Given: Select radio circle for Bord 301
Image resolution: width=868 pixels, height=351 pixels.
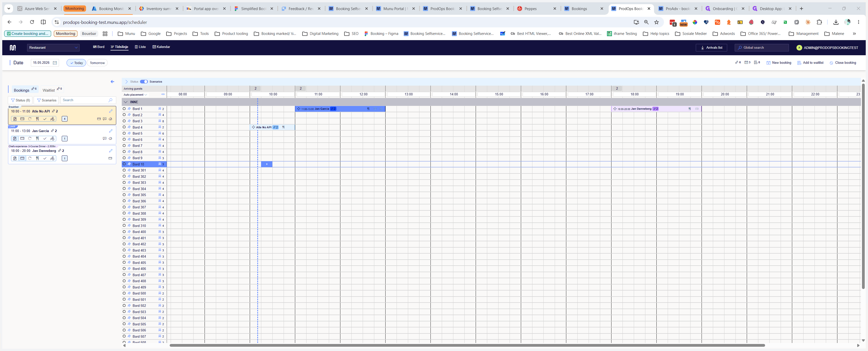Looking at the screenshot, I should coord(124,170).
